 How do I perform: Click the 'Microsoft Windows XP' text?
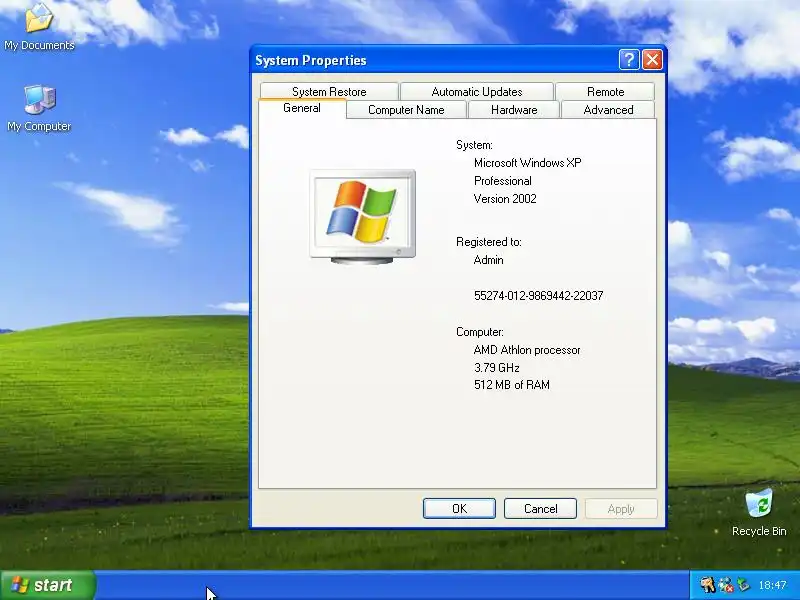(528, 163)
